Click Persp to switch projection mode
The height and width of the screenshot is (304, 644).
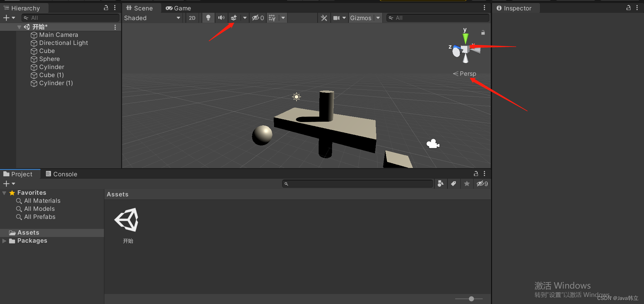467,73
